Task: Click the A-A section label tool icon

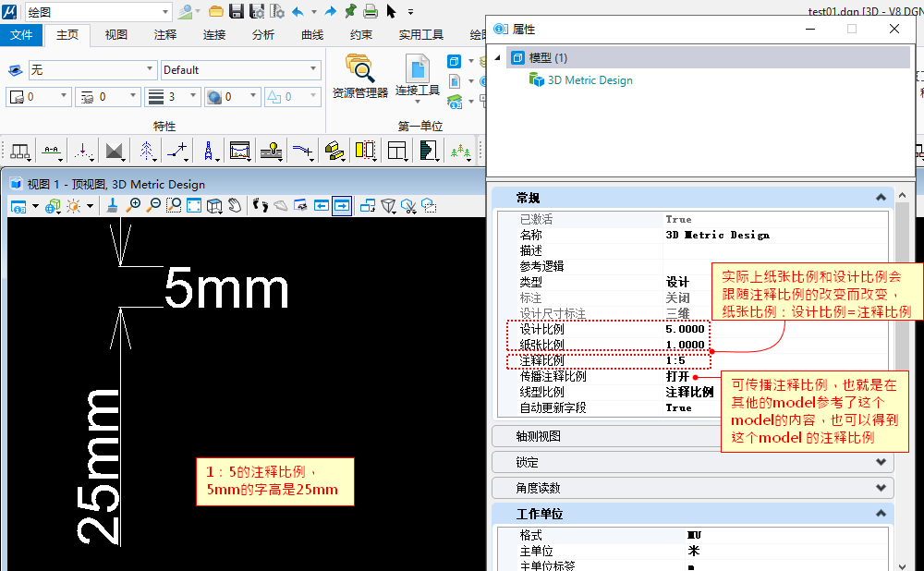Action: (x=51, y=152)
